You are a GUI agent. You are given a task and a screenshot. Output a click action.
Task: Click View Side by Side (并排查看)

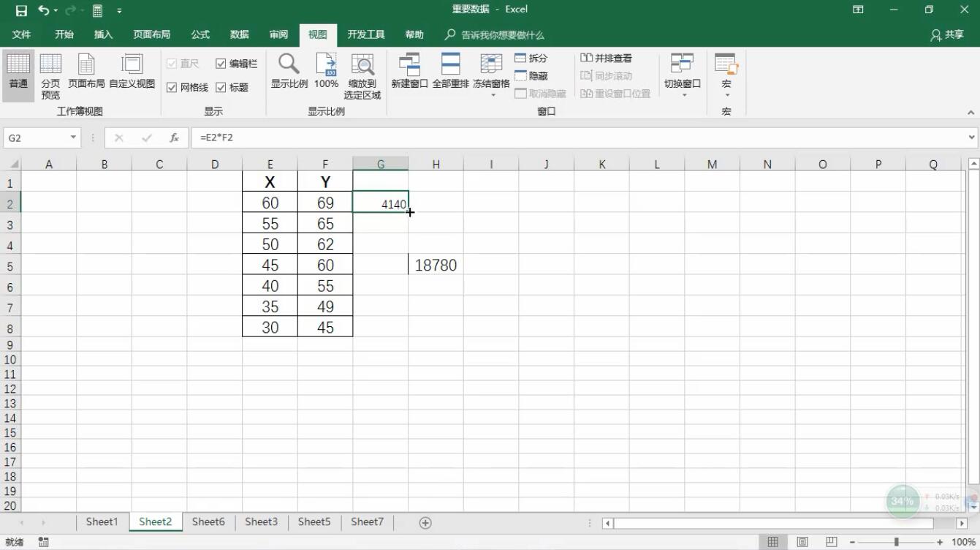[607, 59]
